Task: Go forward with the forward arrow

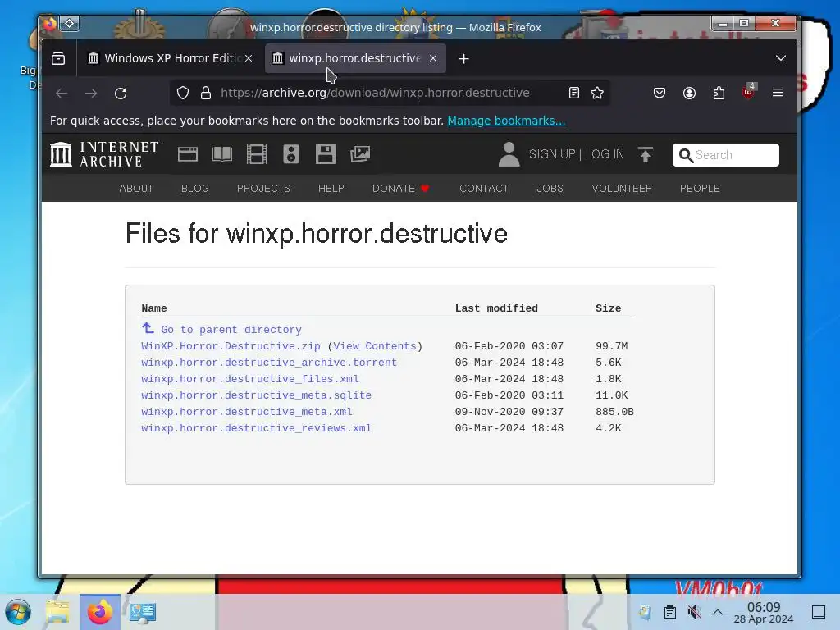Action: pyautogui.click(x=91, y=94)
